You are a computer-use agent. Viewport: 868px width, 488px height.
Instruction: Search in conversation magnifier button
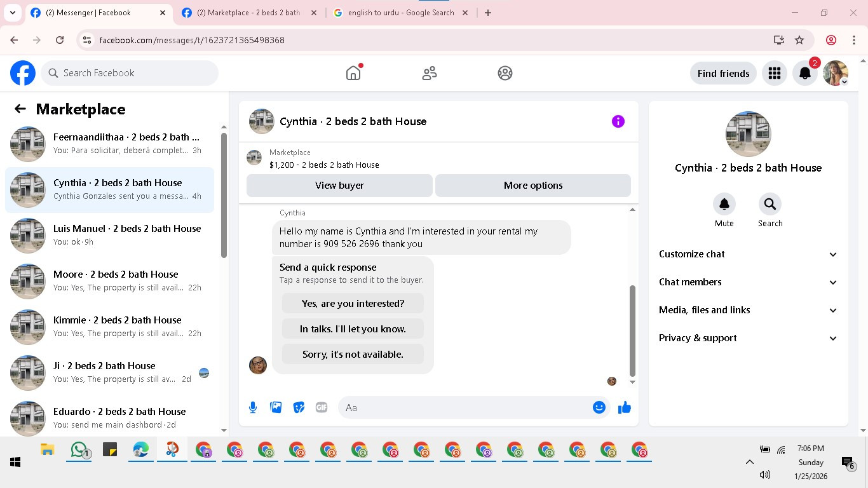tap(770, 204)
